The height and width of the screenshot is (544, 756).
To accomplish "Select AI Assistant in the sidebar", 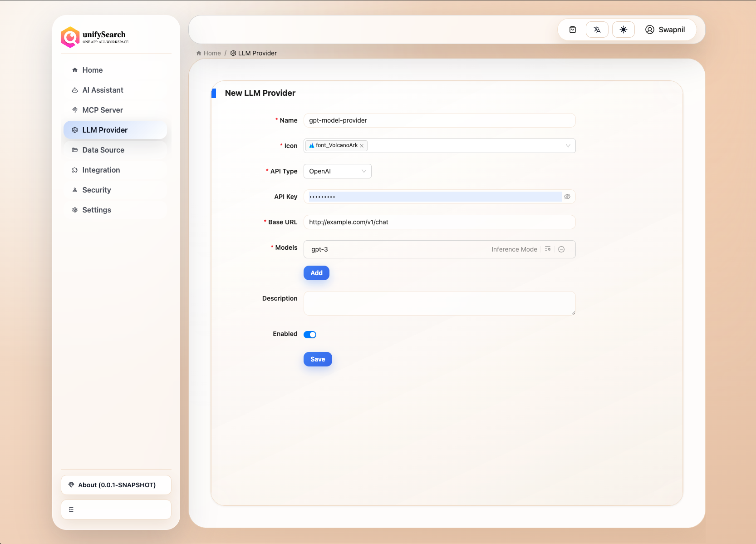I will [103, 90].
